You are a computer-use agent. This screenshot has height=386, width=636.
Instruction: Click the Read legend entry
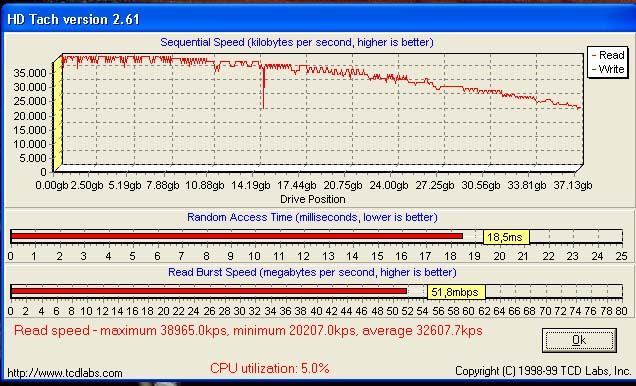point(608,55)
